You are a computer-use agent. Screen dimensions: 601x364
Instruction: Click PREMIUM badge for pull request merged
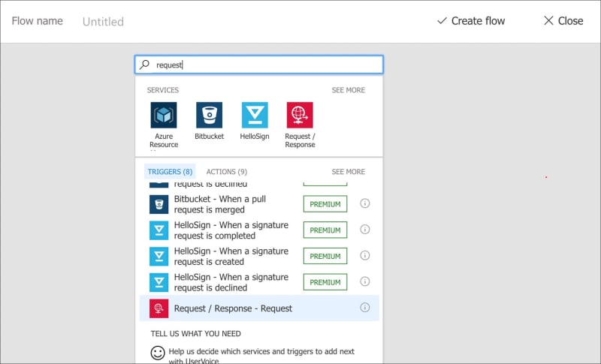pyautogui.click(x=325, y=204)
